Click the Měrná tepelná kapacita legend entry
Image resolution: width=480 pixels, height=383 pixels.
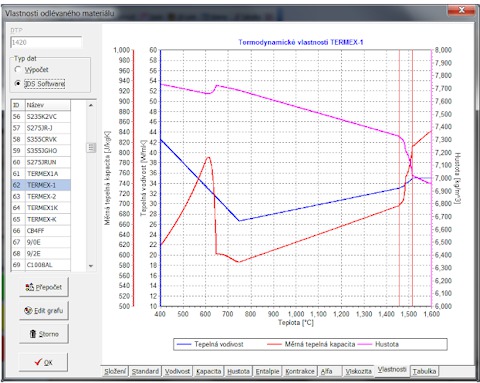point(311,344)
